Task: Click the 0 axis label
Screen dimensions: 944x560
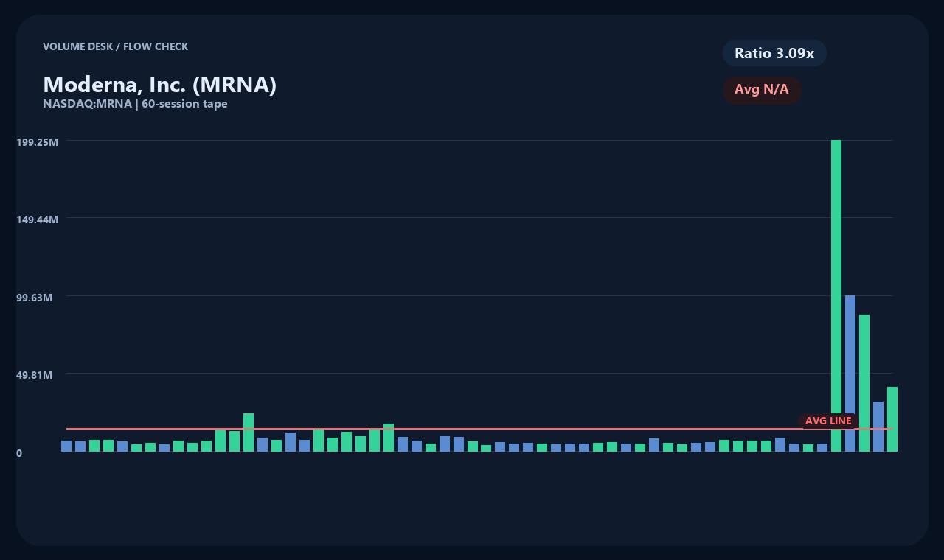Action: 19,453
